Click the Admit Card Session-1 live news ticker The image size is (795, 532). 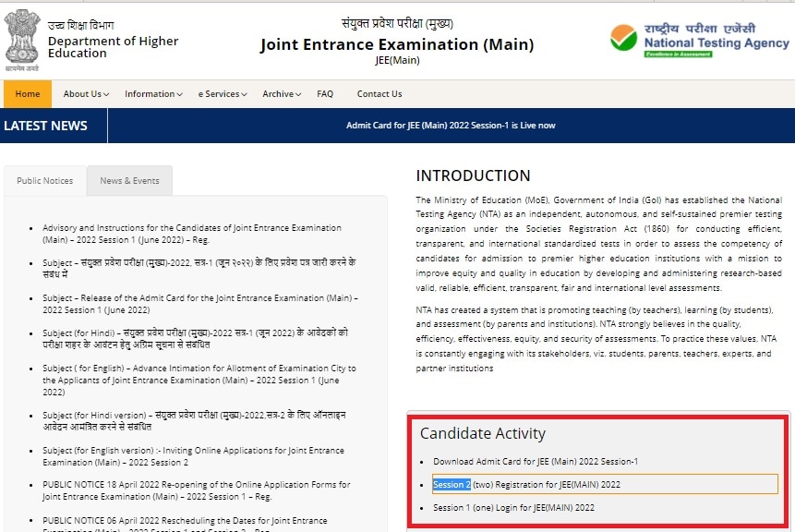(x=451, y=126)
